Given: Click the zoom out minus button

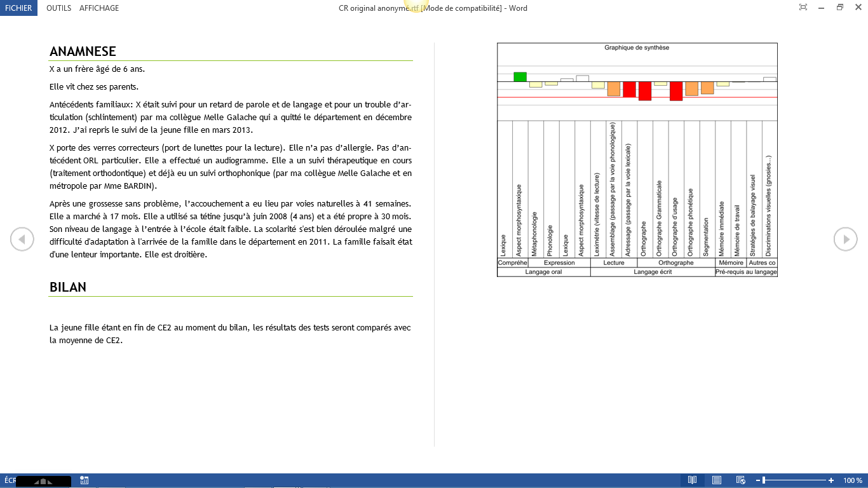Looking at the screenshot, I should tap(758, 480).
